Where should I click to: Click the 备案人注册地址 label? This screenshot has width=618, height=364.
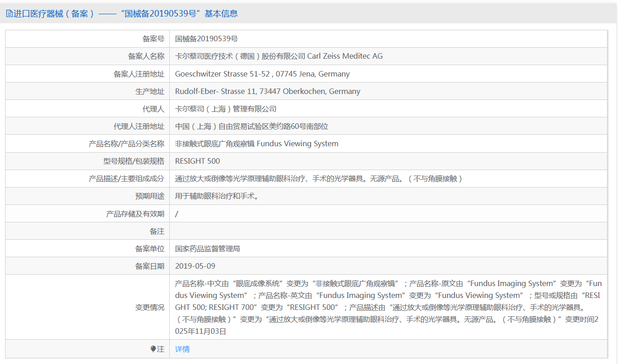pos(139,74)
